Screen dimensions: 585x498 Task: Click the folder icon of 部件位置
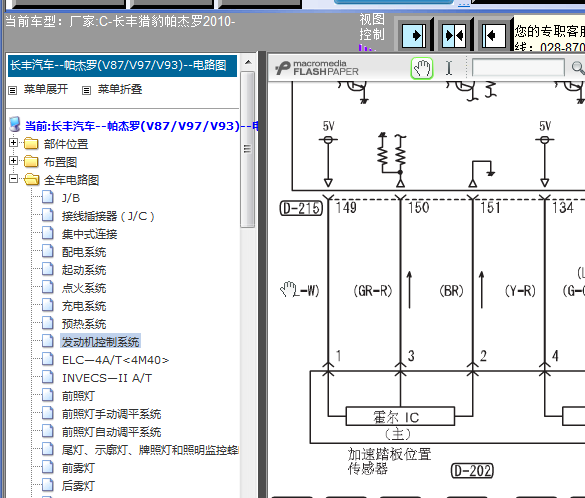click(31, 143)
